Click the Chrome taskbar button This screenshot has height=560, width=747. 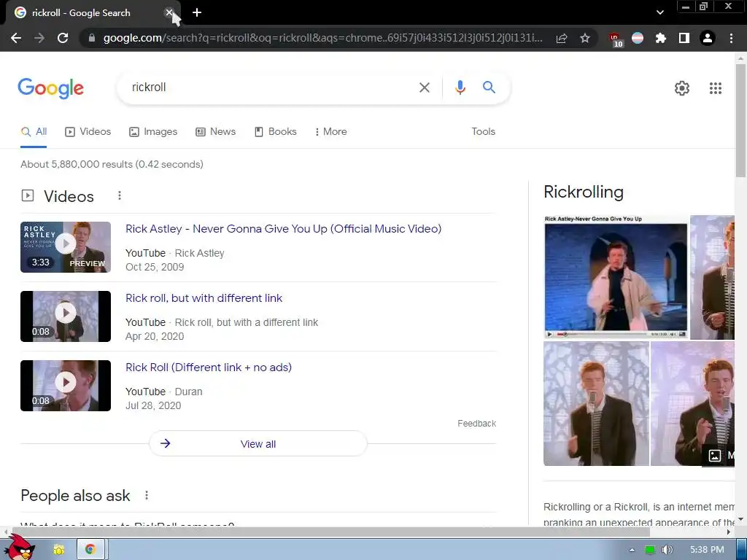pyautogui.click(x=90, y=550)
